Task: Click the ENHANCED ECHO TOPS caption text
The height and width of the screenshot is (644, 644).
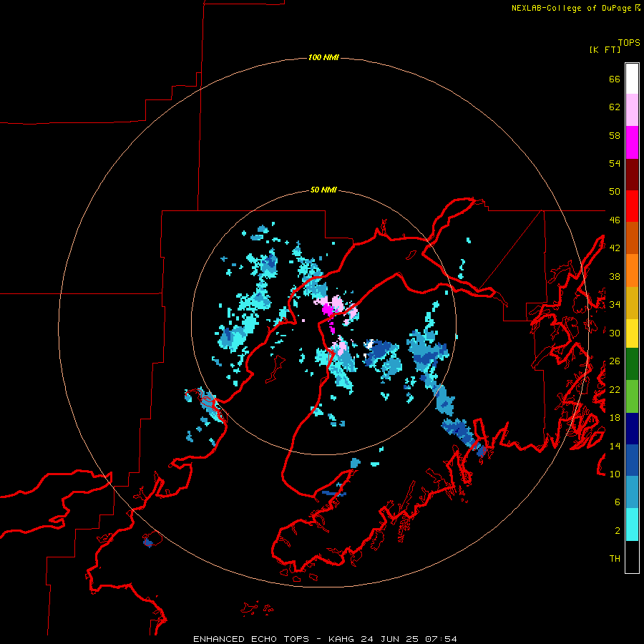Action: click(251, 639)
